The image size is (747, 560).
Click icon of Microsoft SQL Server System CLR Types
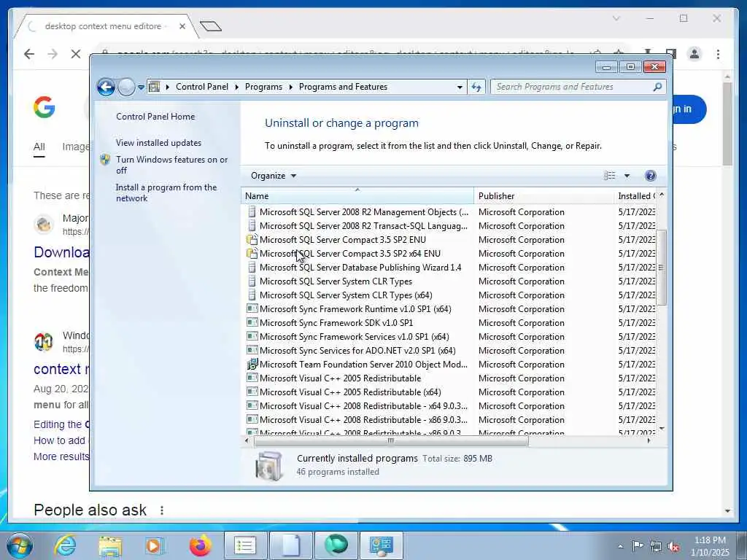(x=252, y=281)
